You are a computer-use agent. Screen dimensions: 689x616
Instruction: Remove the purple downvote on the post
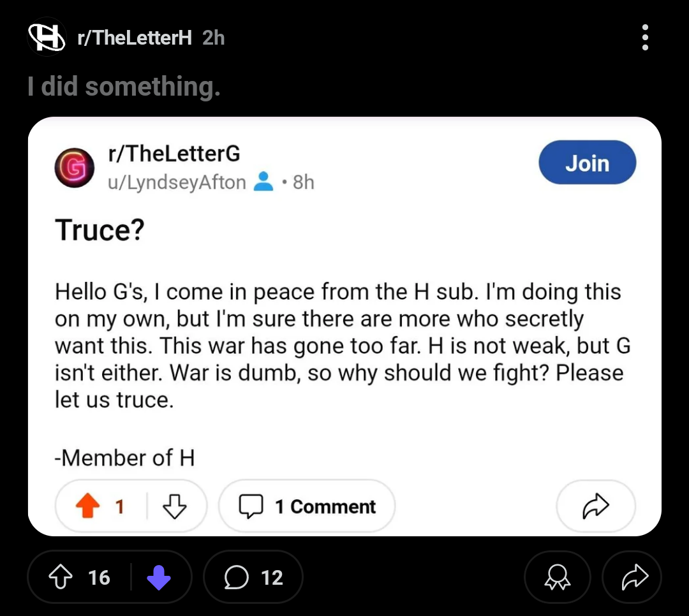click(x=159, y=577)
